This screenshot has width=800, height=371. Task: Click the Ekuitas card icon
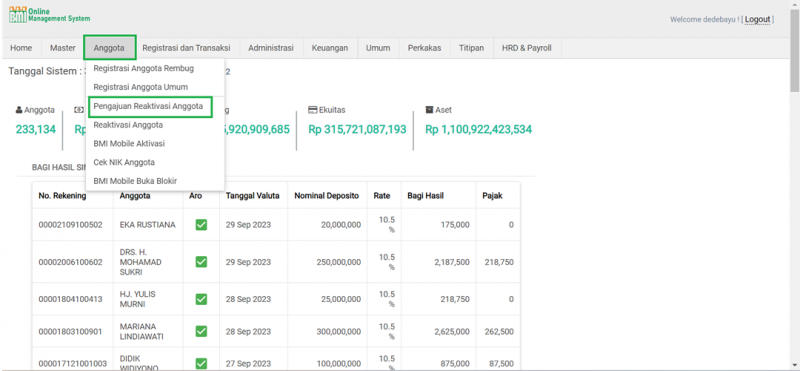point(313,110)
